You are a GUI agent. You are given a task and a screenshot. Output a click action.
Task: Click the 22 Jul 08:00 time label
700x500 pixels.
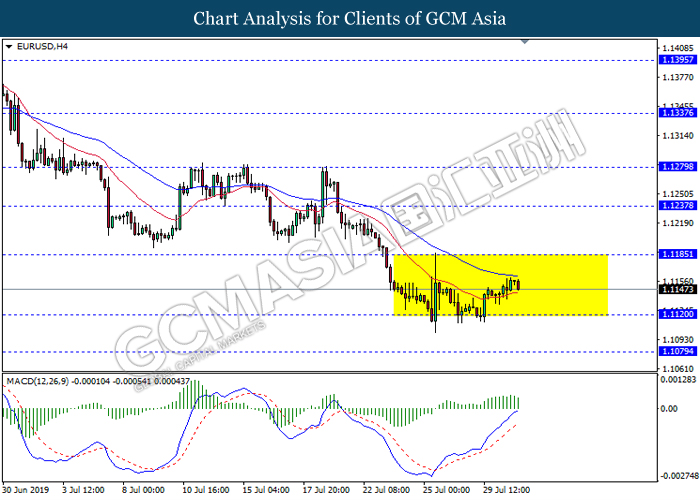[386, 490]
